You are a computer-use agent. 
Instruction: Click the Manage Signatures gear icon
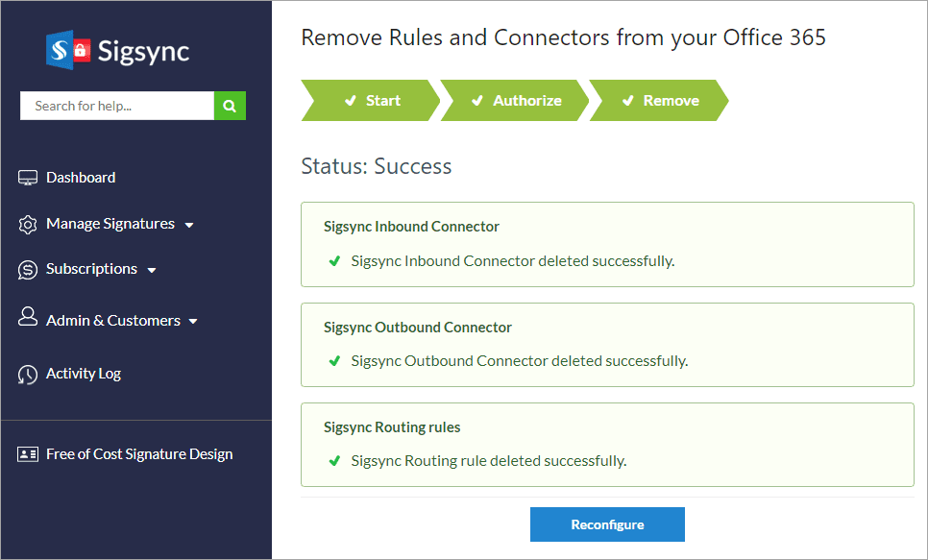point(28,225)
